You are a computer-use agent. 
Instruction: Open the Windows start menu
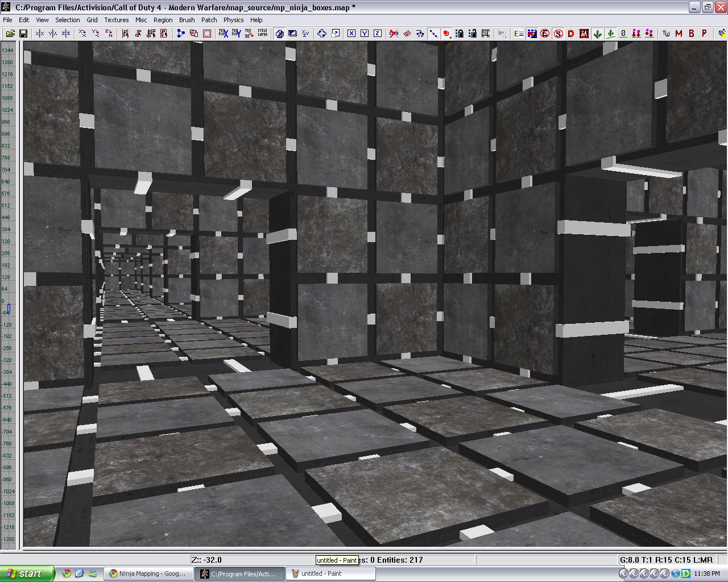[27, 573]
